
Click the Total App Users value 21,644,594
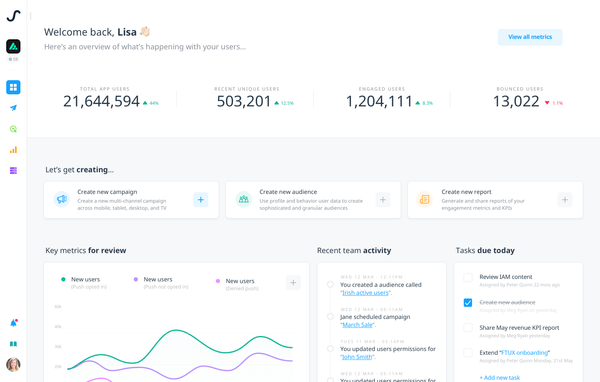(101, 101)
